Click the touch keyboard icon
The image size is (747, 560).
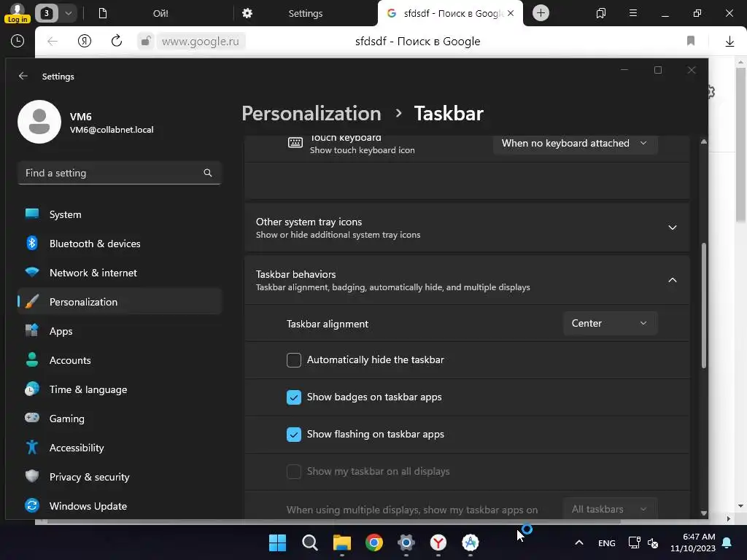point(295,142)
